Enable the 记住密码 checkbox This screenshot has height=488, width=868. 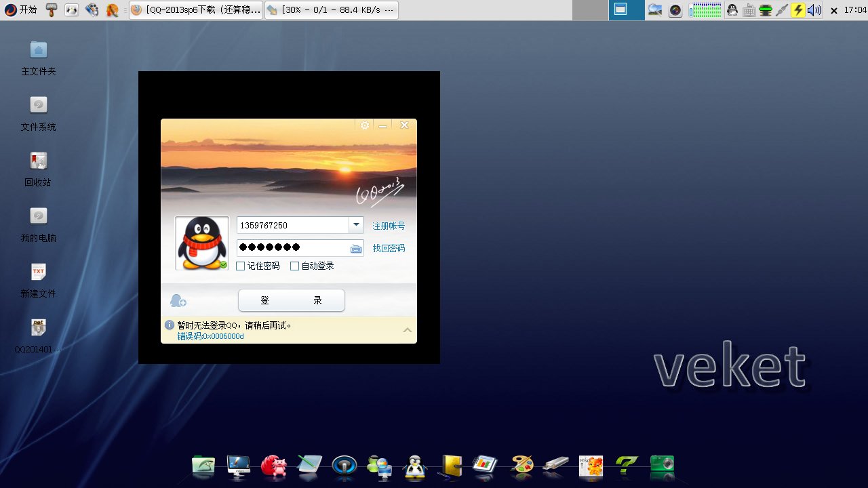[240, 266]
